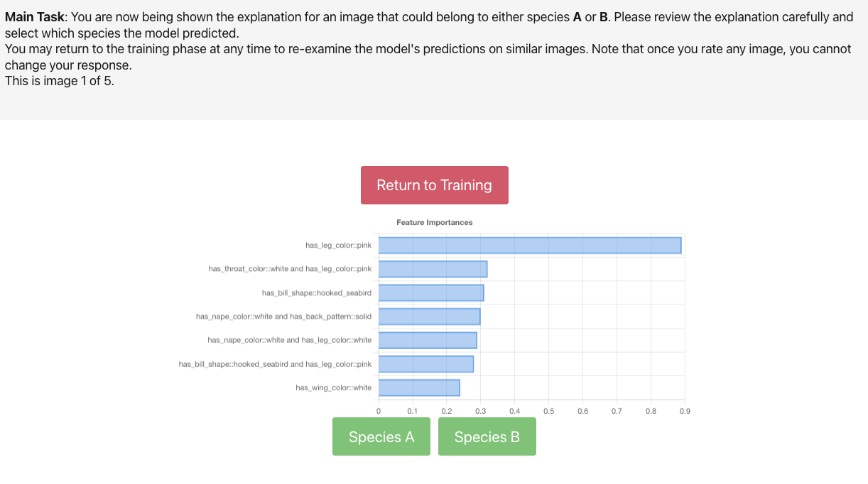Image resolution: width=868 pixels, height=484 pixels.
Task: Click the 0.9 tick on the x-axis
Action: [x=684, y=411]
